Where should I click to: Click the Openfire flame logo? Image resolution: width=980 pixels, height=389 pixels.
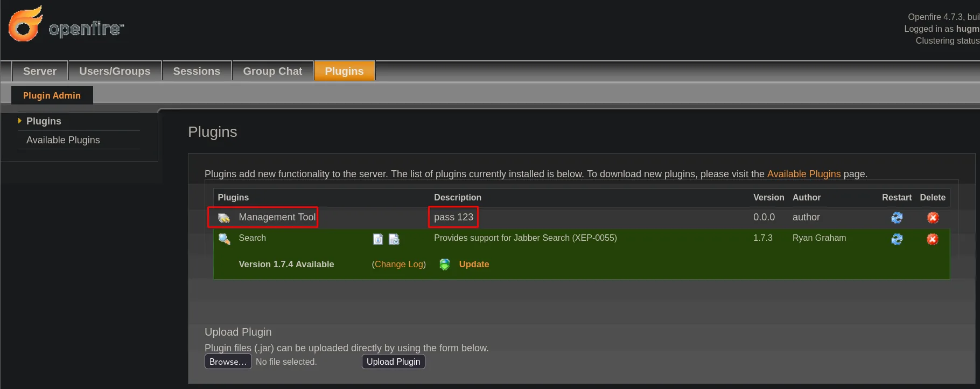25,24
